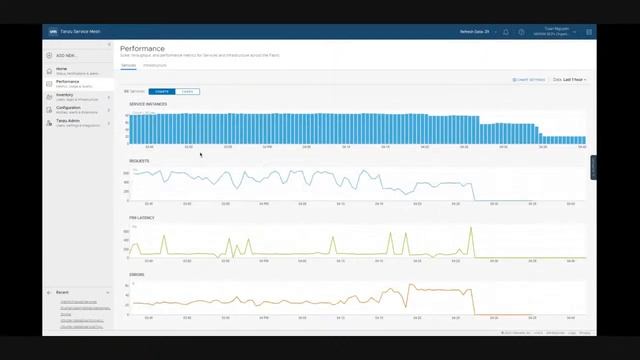The height and width of the screenshot is (360, 640).
Task: Open Performance in sidebar navigation
Action: (x=78, y=84)
